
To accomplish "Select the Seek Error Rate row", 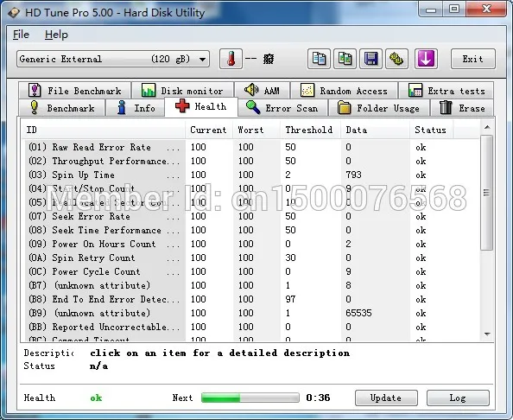I will pos(251,216).
